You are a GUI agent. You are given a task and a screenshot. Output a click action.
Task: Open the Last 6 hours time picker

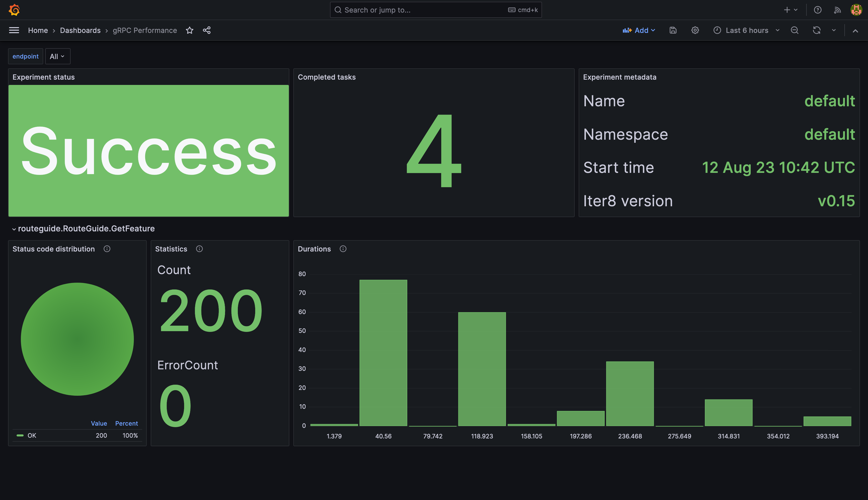(x=747, y=30)
